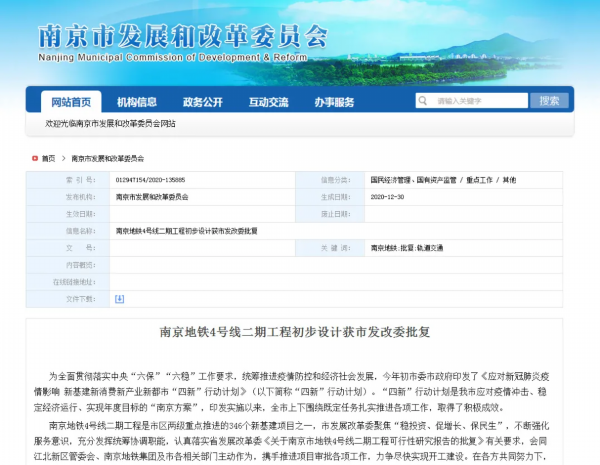Click the 文号 label cell

(x=68, y=248)
